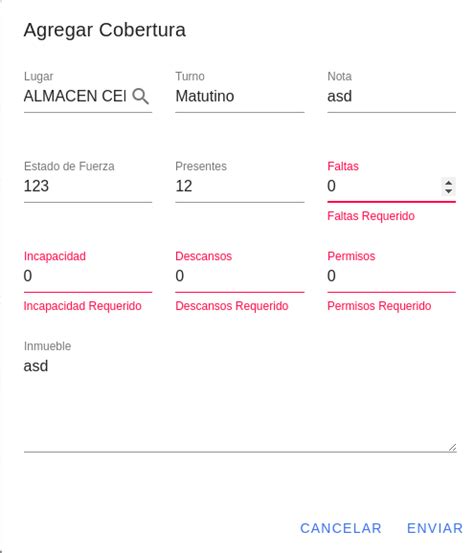Click into the Presentes field
Viewport: 474px width, 553px height.
coord(239,186)
